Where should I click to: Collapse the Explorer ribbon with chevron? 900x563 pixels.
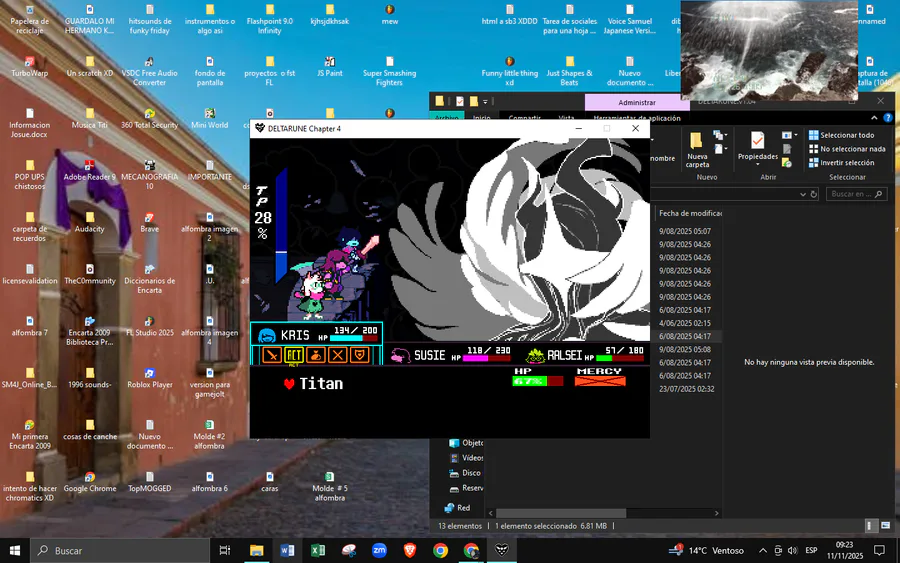[x=874, y=118]
